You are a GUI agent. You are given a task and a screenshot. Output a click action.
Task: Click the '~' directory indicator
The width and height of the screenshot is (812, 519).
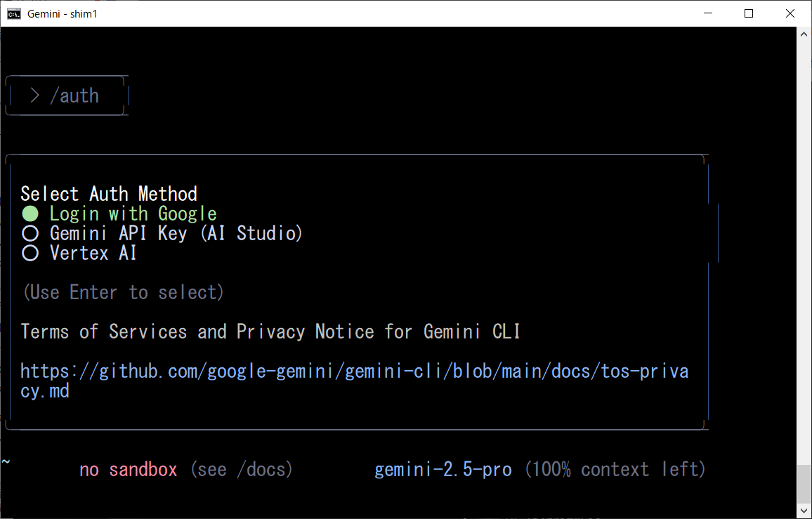point(6,461)
